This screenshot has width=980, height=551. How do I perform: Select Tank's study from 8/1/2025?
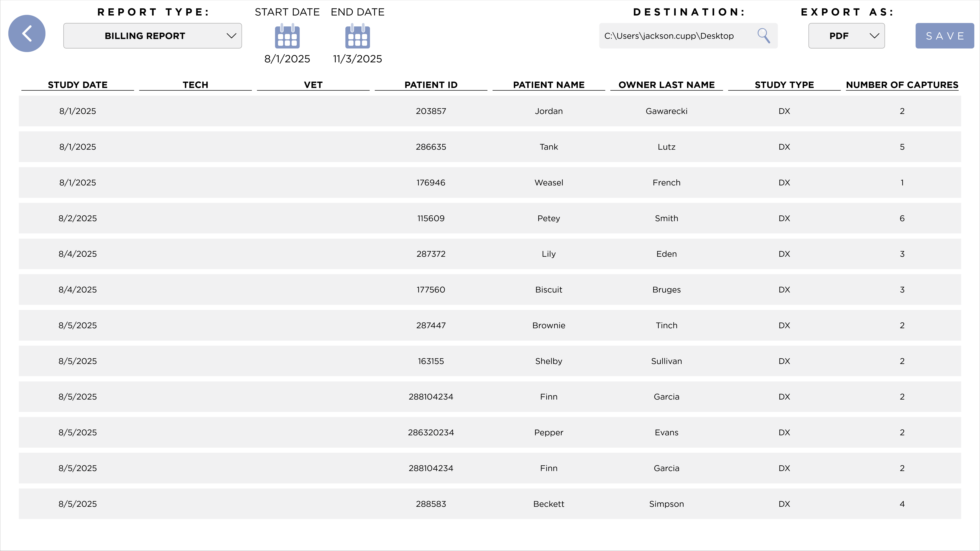(490, 146)
